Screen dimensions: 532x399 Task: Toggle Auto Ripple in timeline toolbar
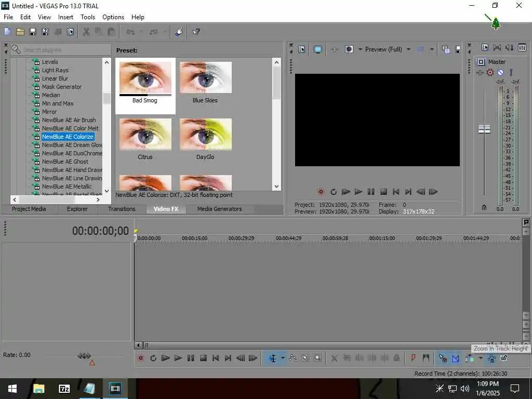[470, 358]
